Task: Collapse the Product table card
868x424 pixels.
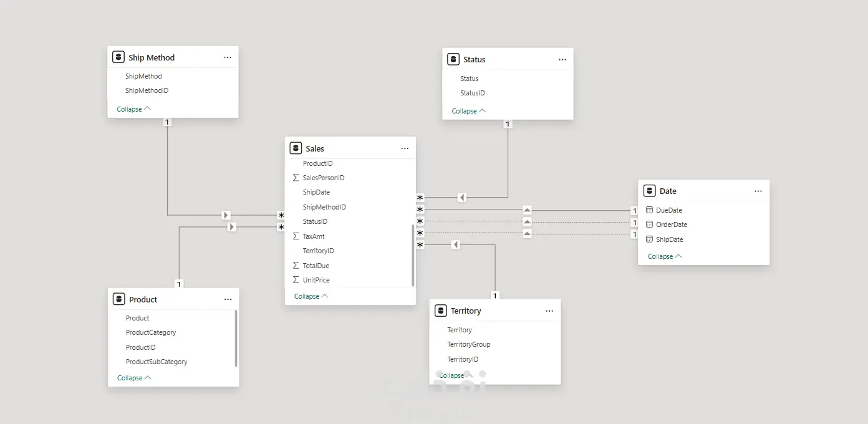Action: (x=134, y=378)
